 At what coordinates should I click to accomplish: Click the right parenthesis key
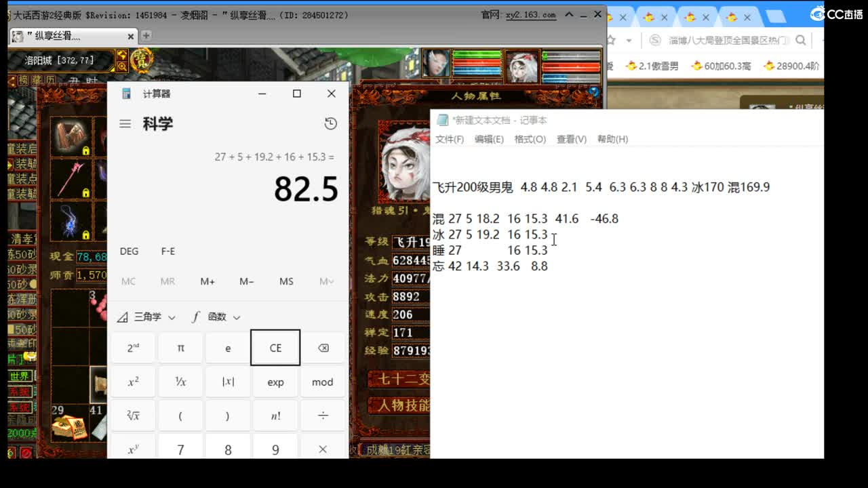click(x=228, y=415)
